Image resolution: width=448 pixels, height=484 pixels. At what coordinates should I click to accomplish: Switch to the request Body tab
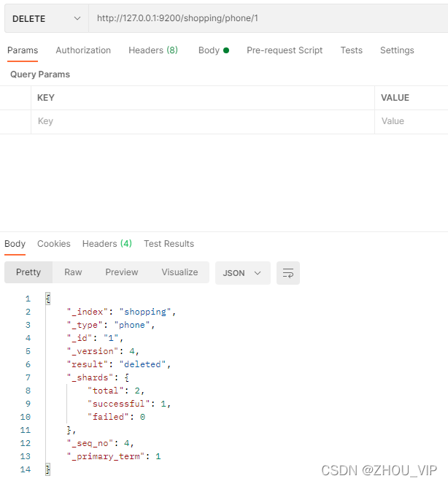tap(214, 50)
